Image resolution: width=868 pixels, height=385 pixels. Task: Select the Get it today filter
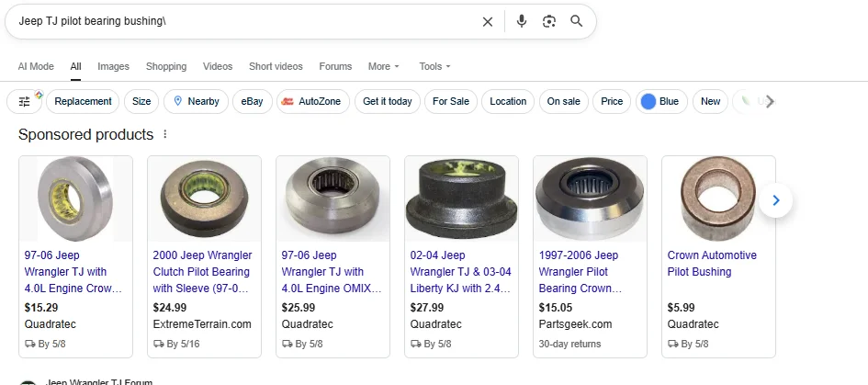(388, 101)
